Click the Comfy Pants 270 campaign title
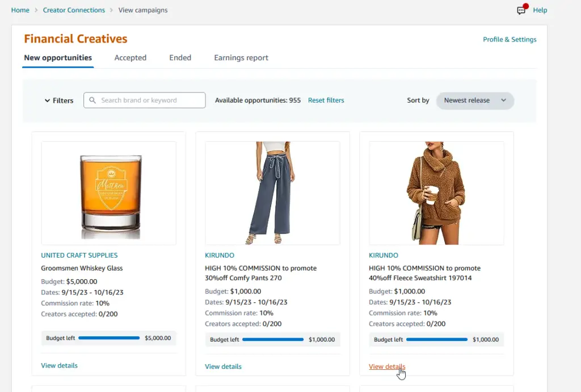This screenshot has height=392, width=581. tap(261, 273)
